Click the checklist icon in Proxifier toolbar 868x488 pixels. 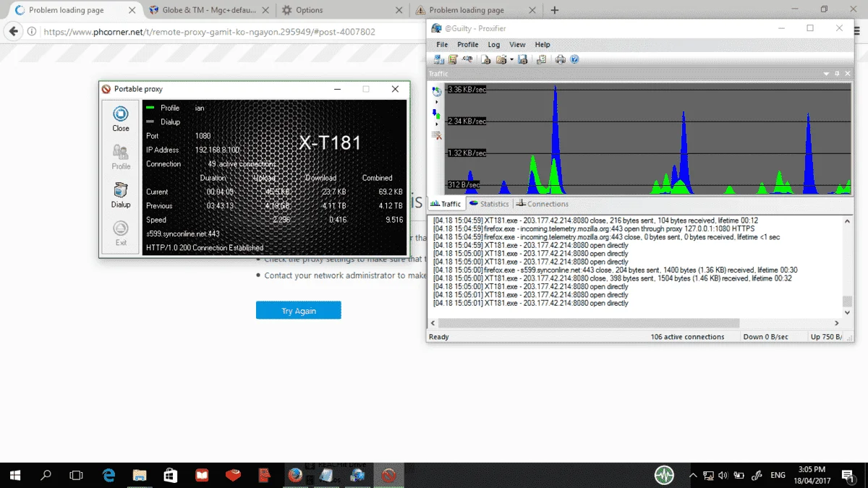click(541, 59)
